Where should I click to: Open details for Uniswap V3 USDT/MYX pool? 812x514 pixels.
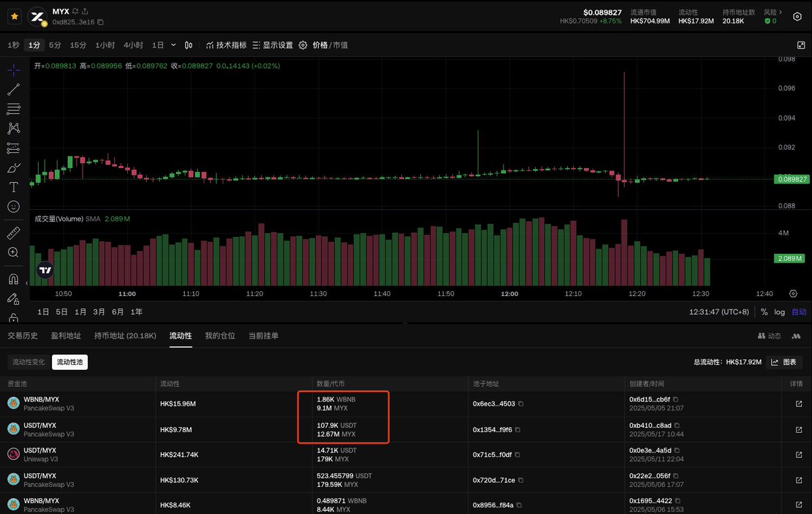pyautogui.click(x=799, y=455)
